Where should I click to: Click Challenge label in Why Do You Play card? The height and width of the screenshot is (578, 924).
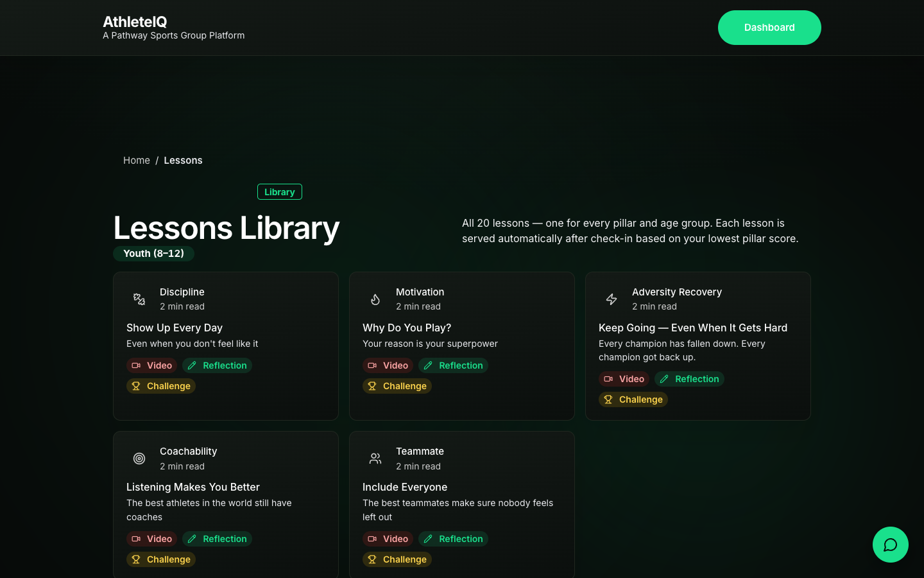coord(405,386)
